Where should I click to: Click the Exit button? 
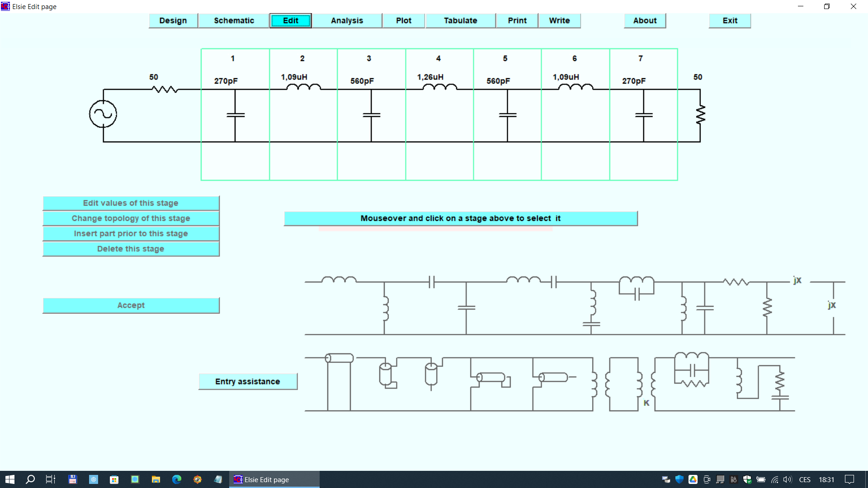(x=729, y=21)
